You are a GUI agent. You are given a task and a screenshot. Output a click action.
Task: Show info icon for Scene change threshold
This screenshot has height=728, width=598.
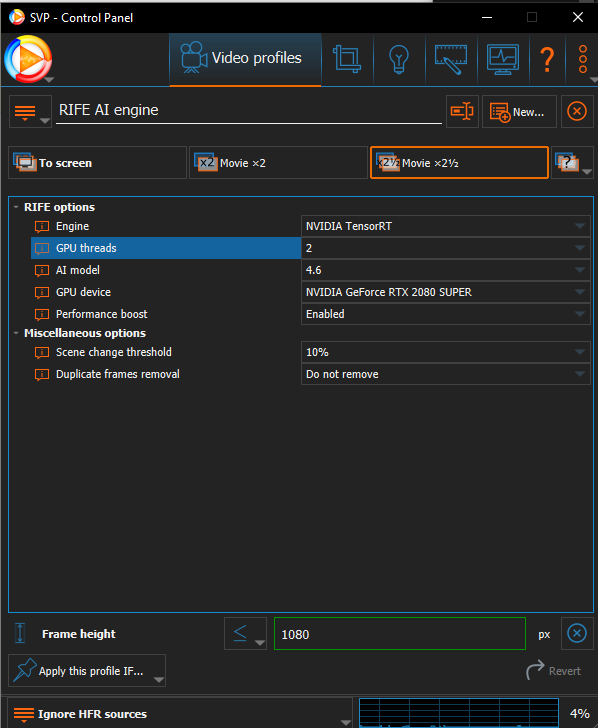coord(42,352)
